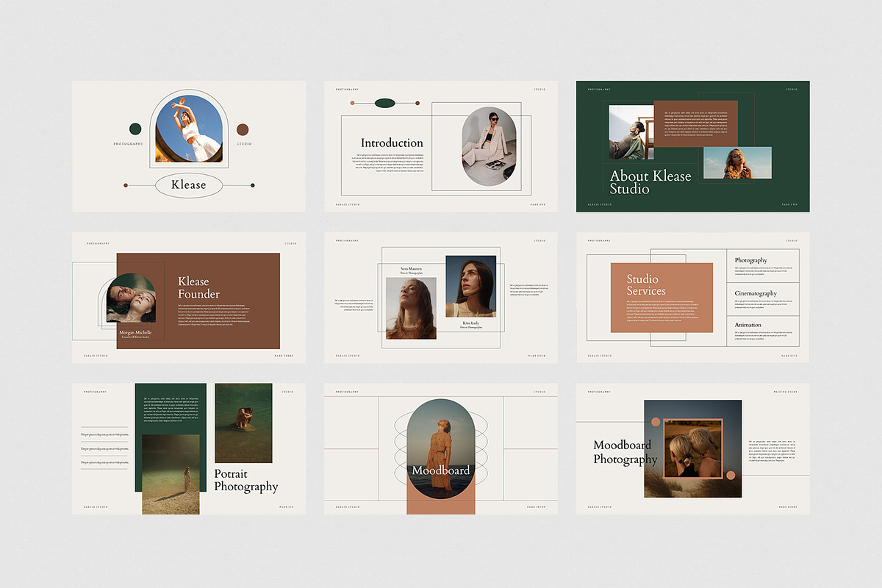Click the "Animation" service heading
The image size is (882, 588).
tap(748, 324)
